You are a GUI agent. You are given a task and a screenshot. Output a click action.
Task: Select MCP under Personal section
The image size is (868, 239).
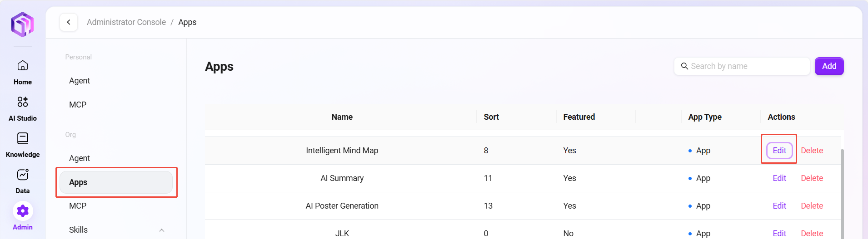[x=78, y=105]
